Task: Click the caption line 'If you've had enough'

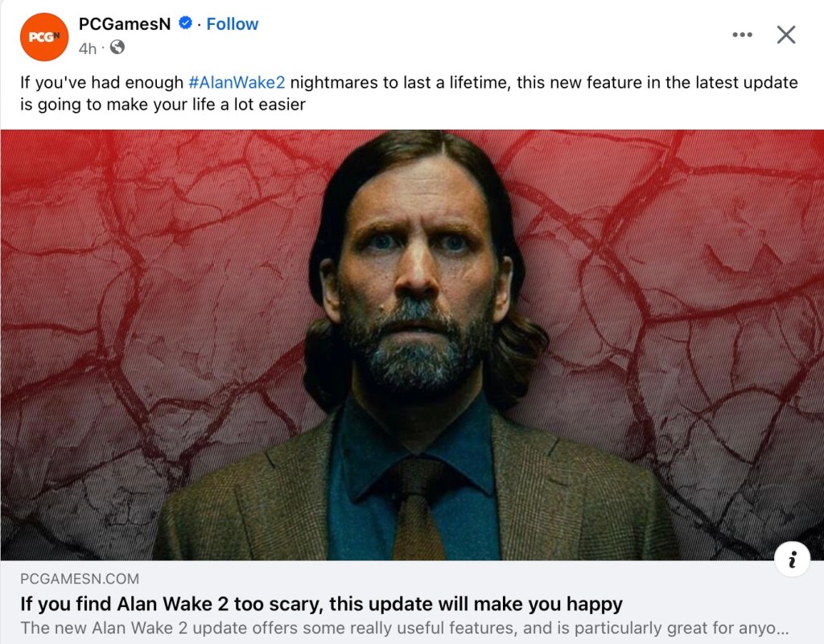Action: pos(409,83)
